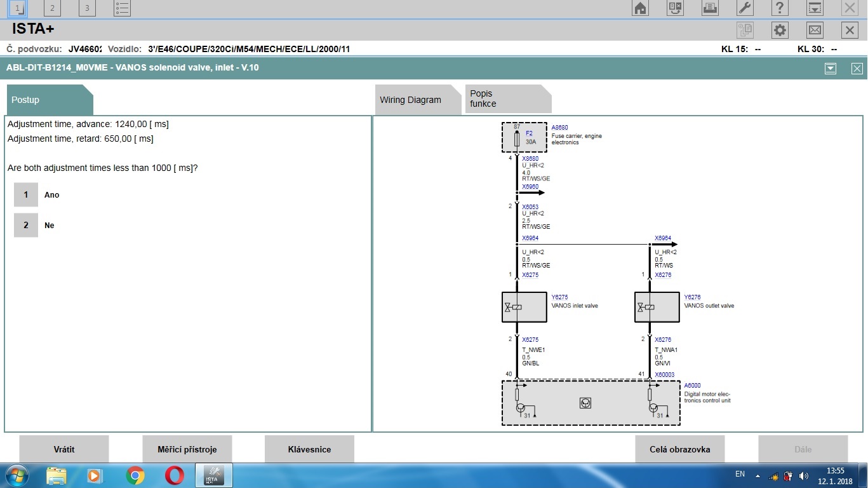Expand the top toolbar dropdown tray icon
The height and width of the screenshot is (488, 868).
click(x=815, y=8)
